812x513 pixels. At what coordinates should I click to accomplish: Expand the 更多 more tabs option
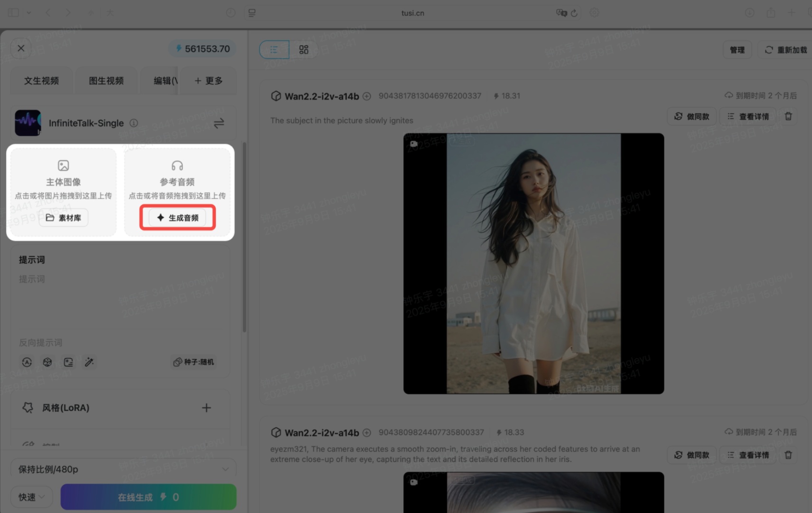pos(208,81)
